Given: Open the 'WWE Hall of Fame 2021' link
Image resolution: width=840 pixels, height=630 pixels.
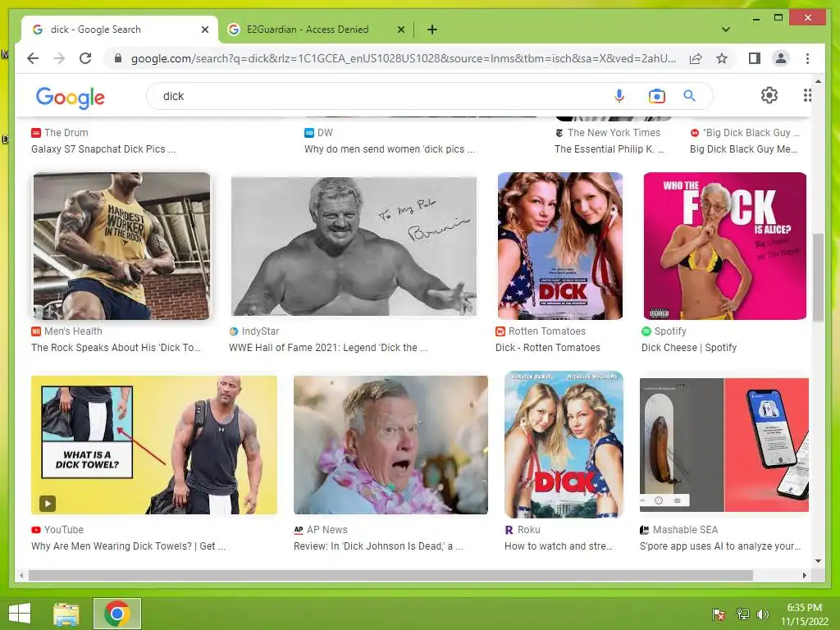Looking at the screenshot, I should click(328, 348).
